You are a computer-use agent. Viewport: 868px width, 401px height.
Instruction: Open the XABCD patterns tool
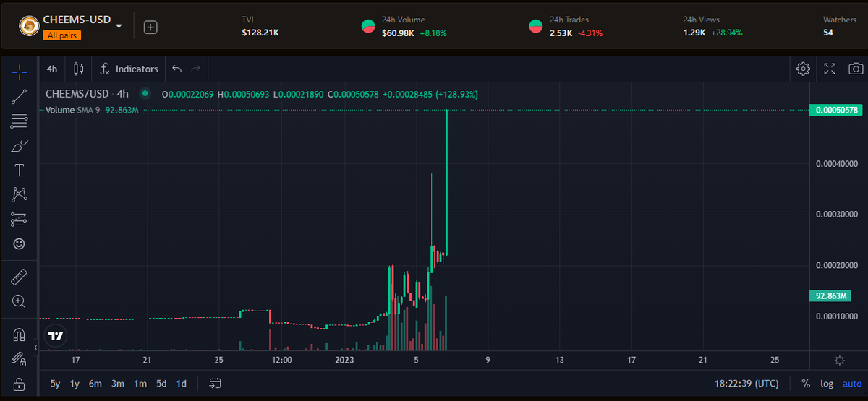[x=20, y=194]
